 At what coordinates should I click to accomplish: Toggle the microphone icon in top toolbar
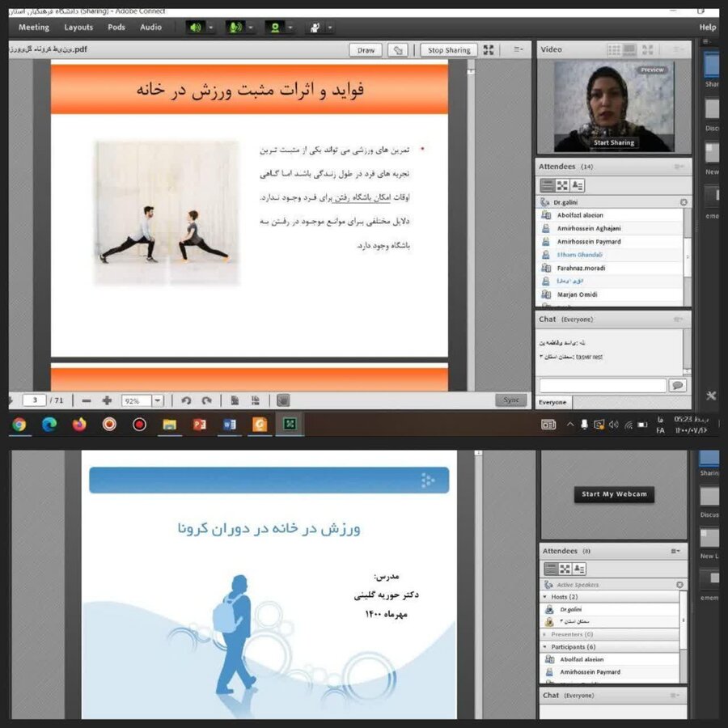coord(235,27)
